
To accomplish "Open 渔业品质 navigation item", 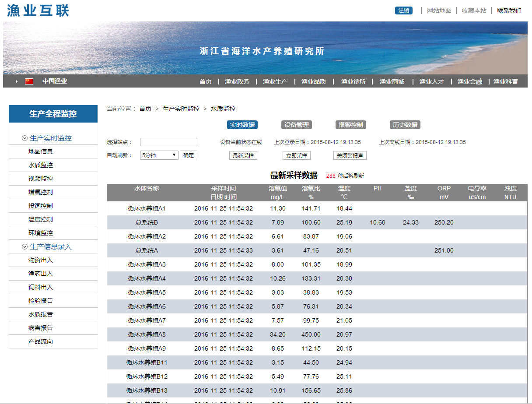I will coord(314,81).
